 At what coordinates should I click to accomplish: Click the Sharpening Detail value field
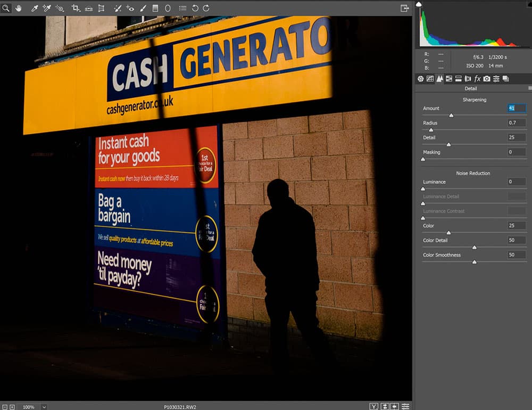tap(517, 137)
